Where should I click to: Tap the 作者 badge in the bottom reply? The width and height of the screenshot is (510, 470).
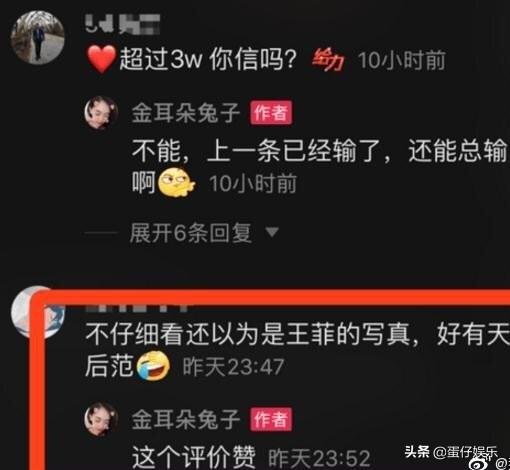[x=271, y=419]
